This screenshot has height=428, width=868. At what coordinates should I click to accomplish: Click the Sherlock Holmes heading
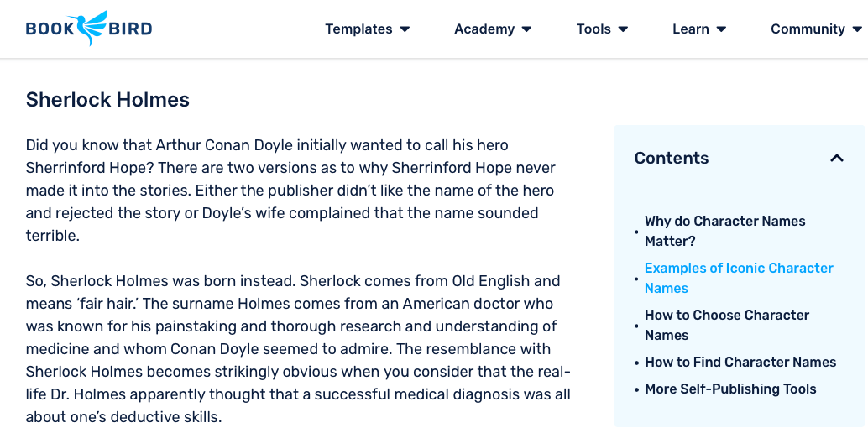(107, 100)
